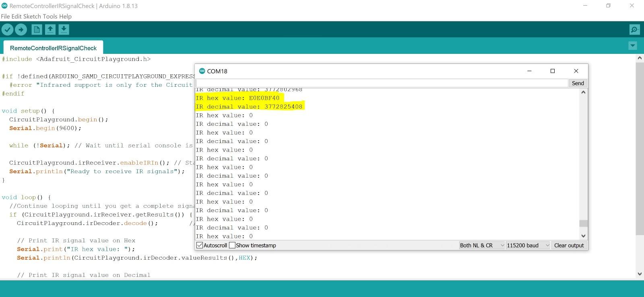Expand the tab options dropdown arrow
Screen dimensions: 644x297
[x=633, y=46]
